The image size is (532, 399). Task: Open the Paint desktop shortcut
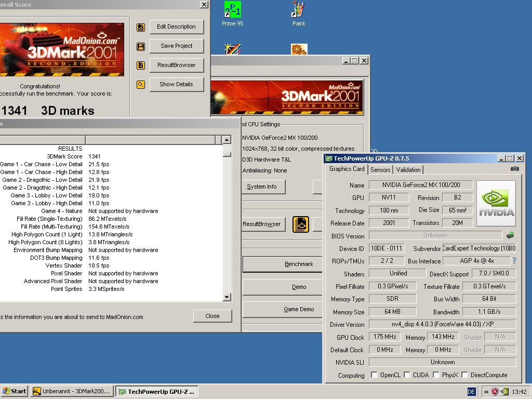tap(299, 14)
